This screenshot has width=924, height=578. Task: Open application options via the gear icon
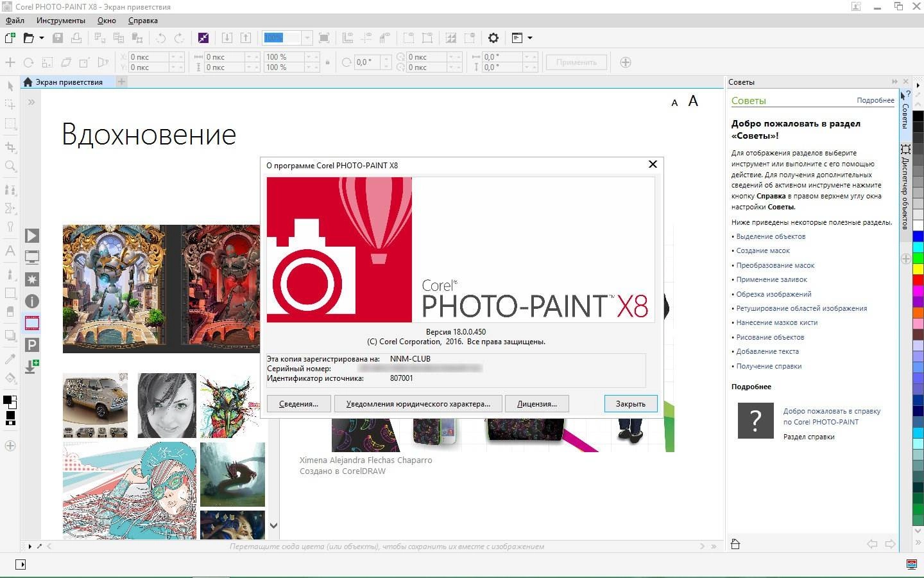493,38
